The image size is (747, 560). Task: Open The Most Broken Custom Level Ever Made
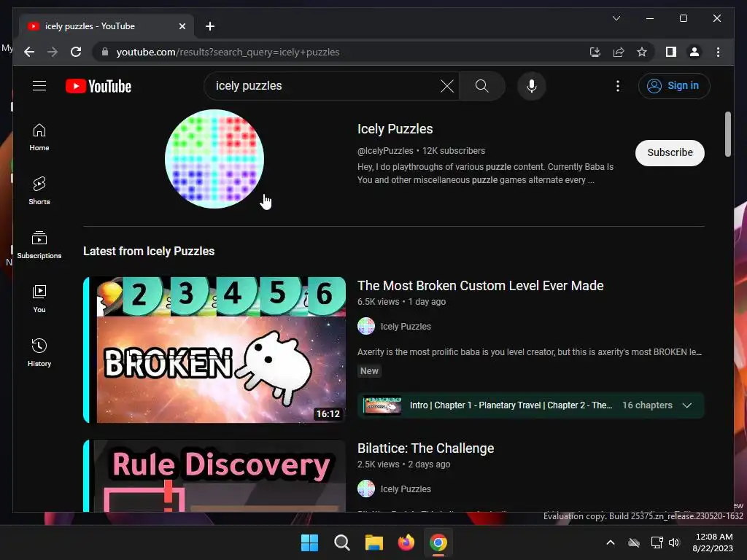tap(480, 286)
